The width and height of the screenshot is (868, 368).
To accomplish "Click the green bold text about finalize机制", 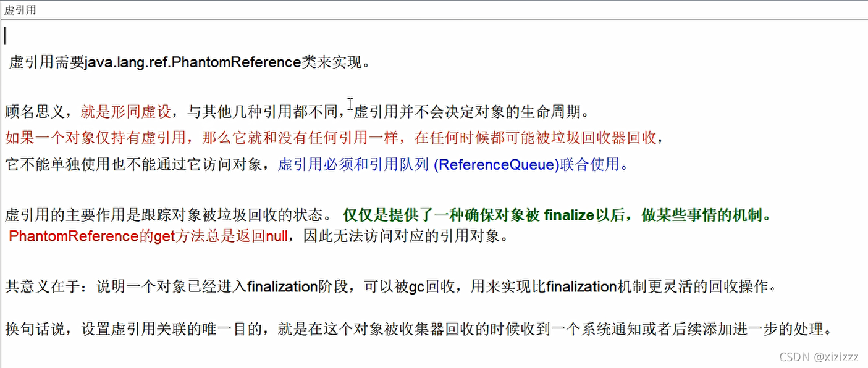I will pos(557,217).
